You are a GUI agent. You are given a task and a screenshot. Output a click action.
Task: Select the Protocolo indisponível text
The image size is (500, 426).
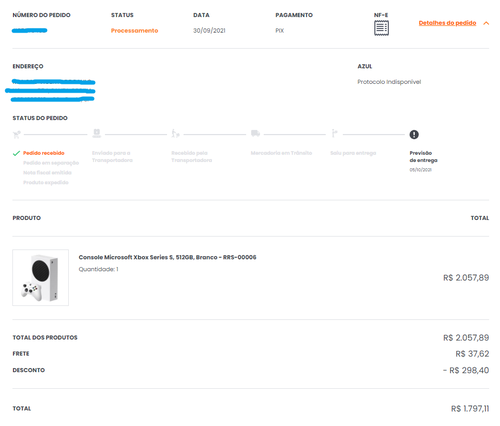(389, 82)
